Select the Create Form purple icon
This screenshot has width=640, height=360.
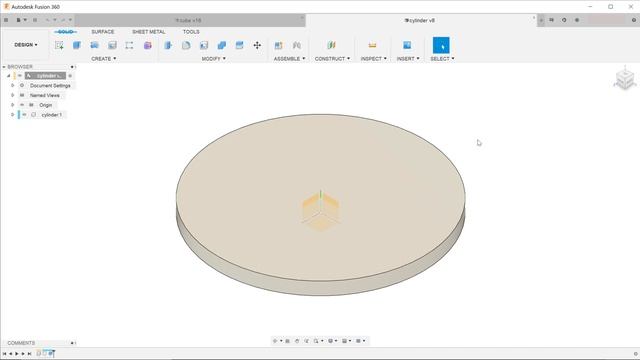(148, 45)
